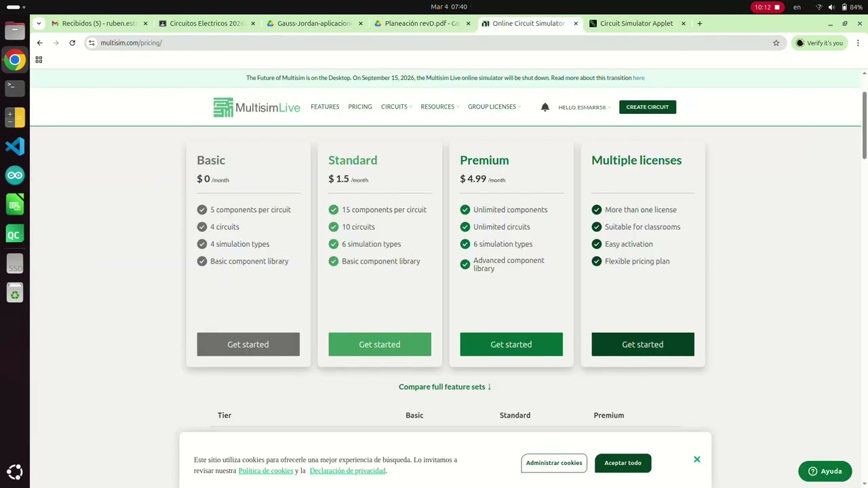Image resolution: width=868 pixels, height=488 pixels.
Task: Switch to the Gauss-Jordan tab
Action: tap(314, 23)
